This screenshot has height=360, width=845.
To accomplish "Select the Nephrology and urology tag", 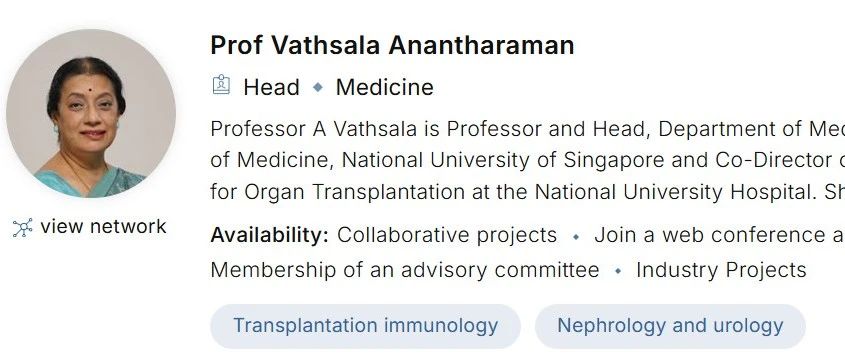I will 670,326.
